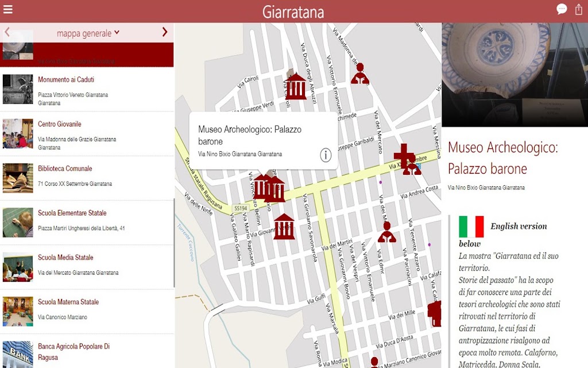Screen dimensions: 588x368
Task: Click reader marker near Via del Mercato
Action: (386, 232)
